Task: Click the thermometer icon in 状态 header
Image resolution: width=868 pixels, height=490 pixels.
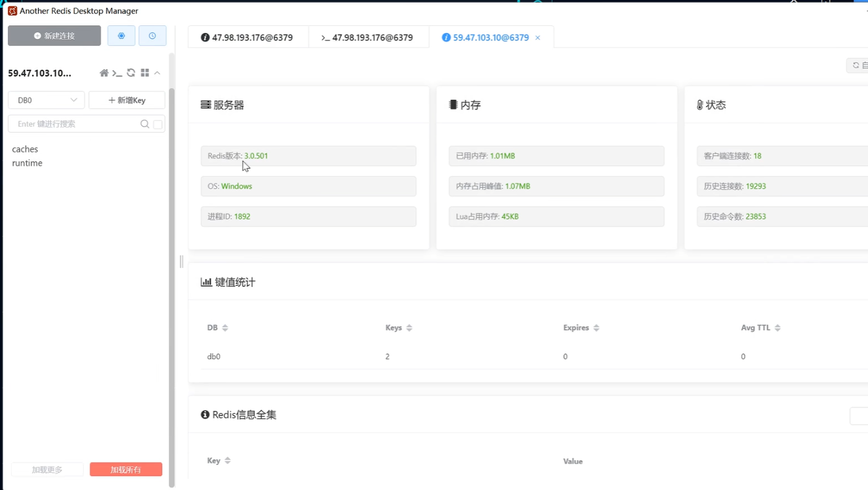Action: (700, 106)
